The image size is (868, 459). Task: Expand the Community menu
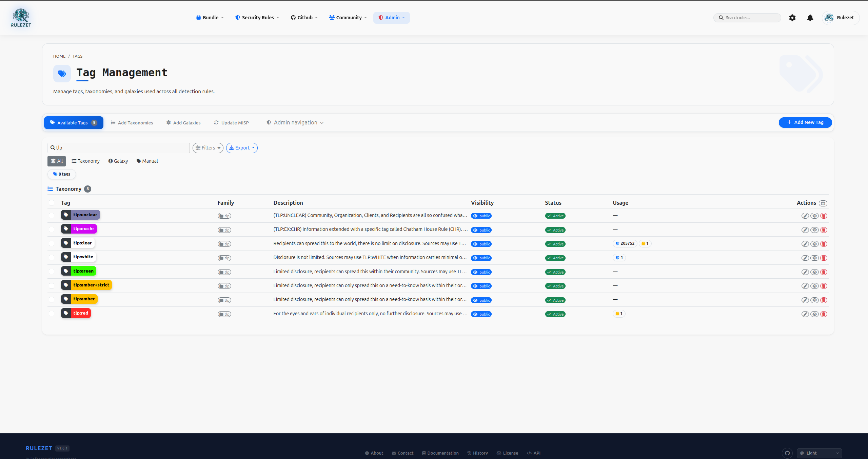348,18
